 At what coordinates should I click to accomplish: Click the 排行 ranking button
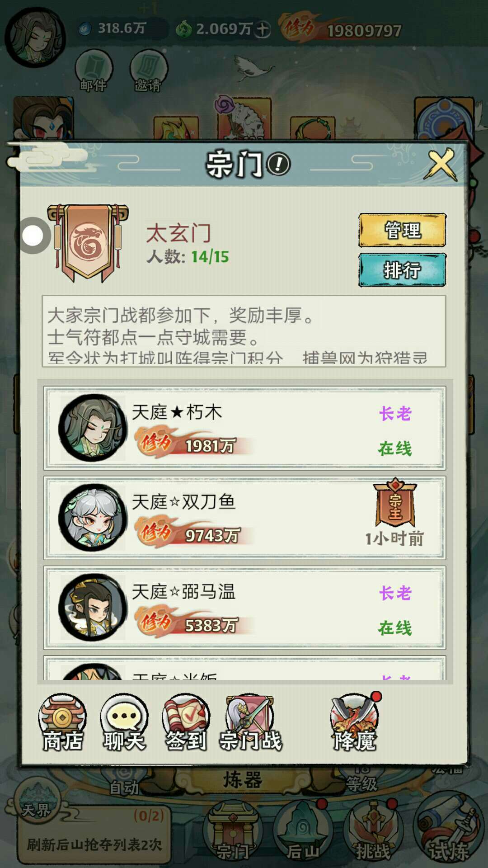(x=402, y=270)
